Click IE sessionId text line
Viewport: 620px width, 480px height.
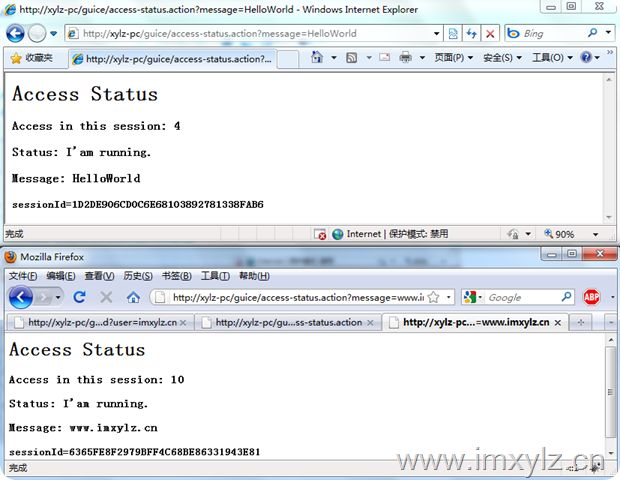tap(138, 204)
